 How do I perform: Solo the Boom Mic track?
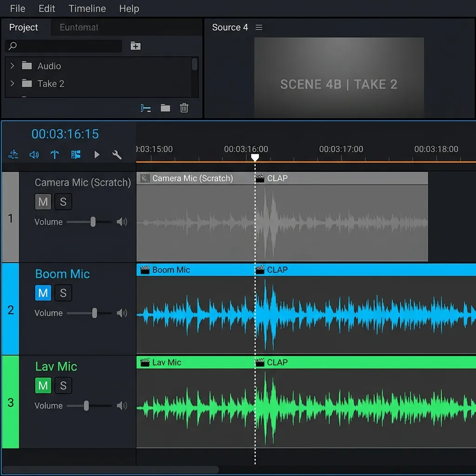point(63,293)
